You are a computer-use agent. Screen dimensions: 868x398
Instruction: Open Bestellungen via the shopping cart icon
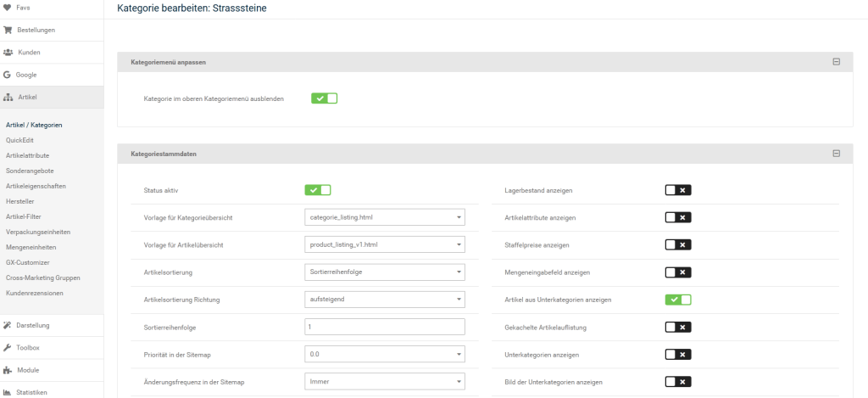pyautogui.click(x=8, y=30)
